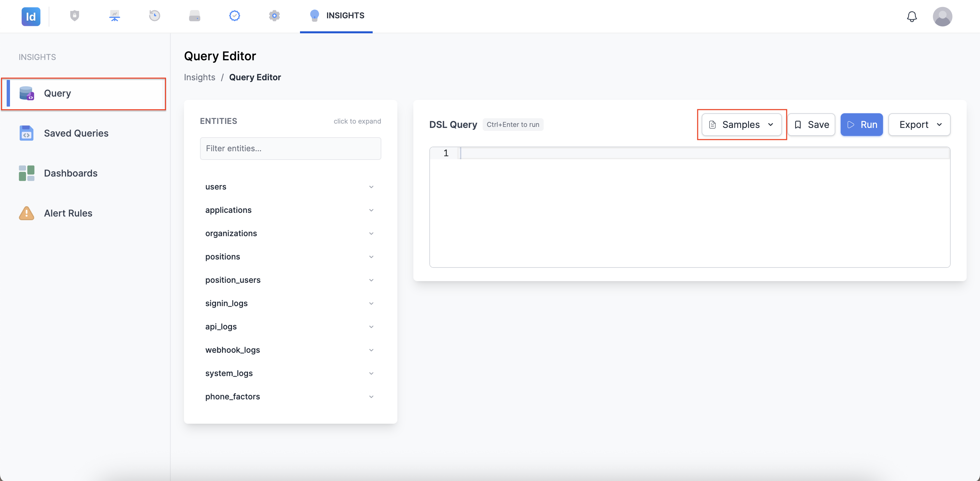Open the Samples dropdown

tap(741, 125)
